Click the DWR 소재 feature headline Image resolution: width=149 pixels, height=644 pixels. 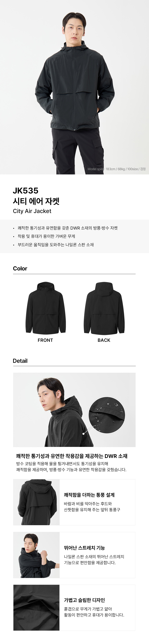[x=72, y=456]
